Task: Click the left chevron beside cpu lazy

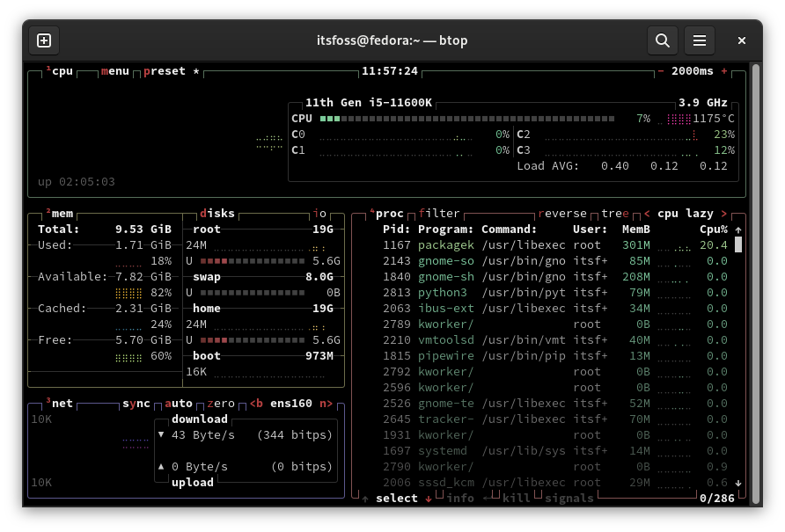Action: (x=646, y=213)
